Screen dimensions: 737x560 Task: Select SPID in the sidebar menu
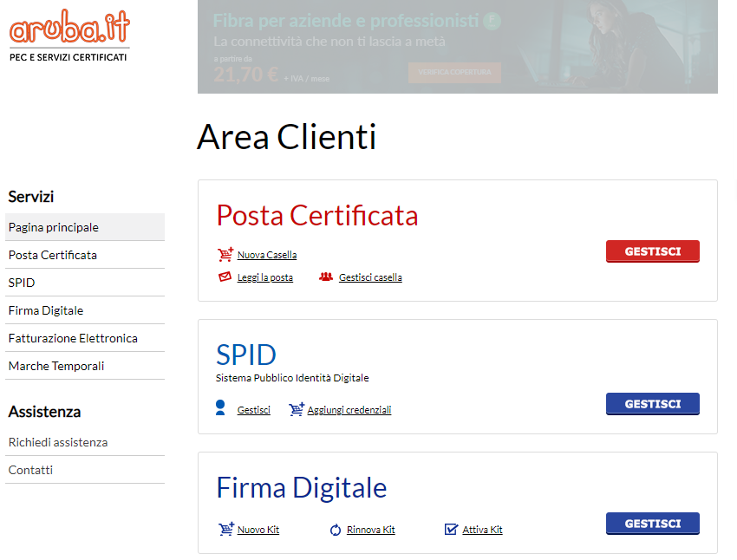pyautogui.click(x=85, y=283)
